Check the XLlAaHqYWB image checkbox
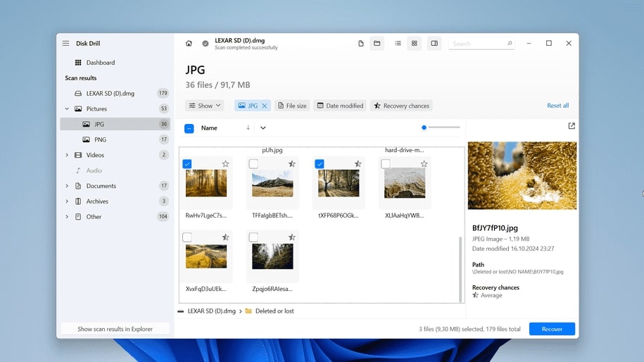The image size is (644, 362). (x=385, y=164)
